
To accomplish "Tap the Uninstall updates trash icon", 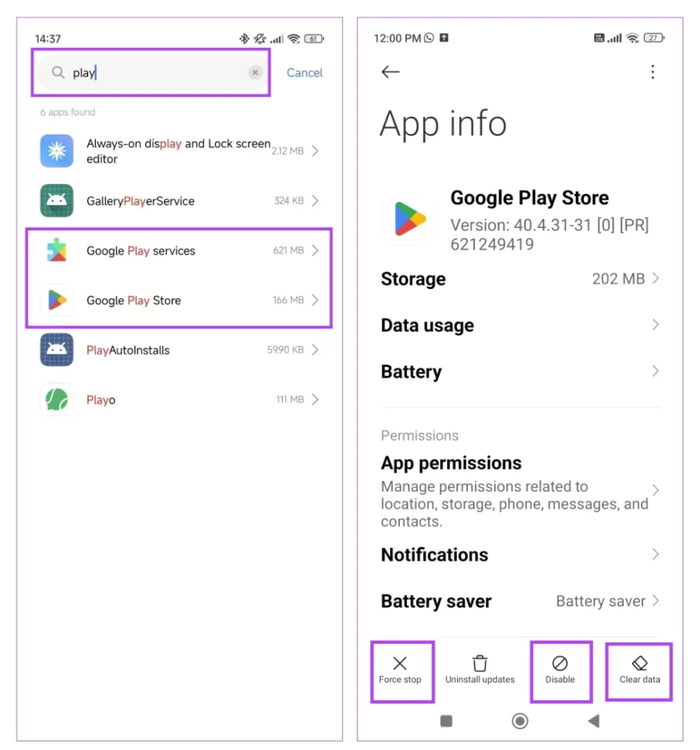I will click(480, 663).
